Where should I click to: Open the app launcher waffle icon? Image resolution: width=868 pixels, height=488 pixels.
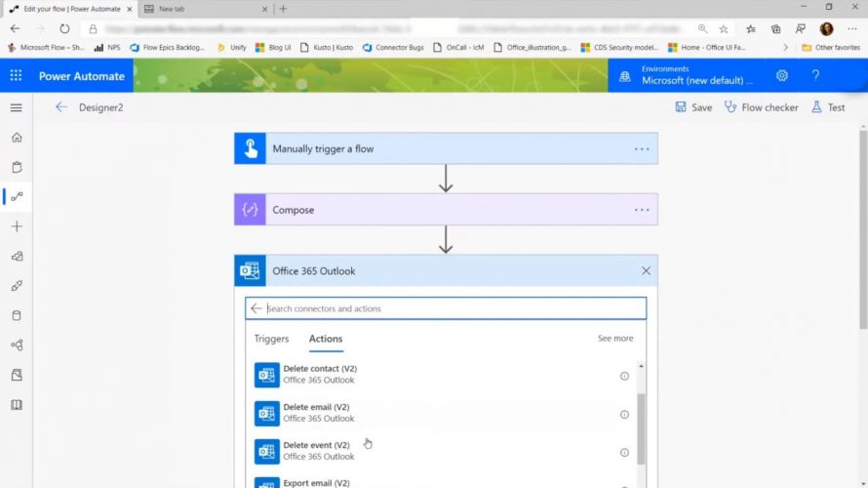(x=16, y=76)
